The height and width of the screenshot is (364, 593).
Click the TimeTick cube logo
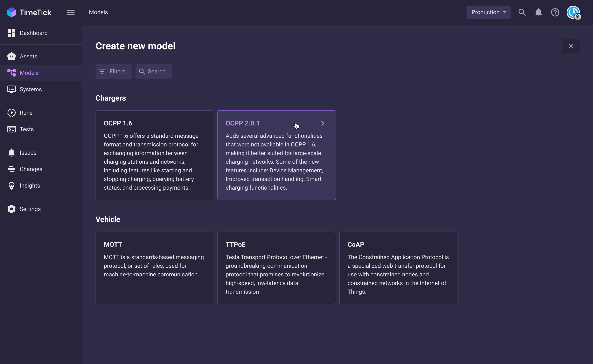point(11,12)
